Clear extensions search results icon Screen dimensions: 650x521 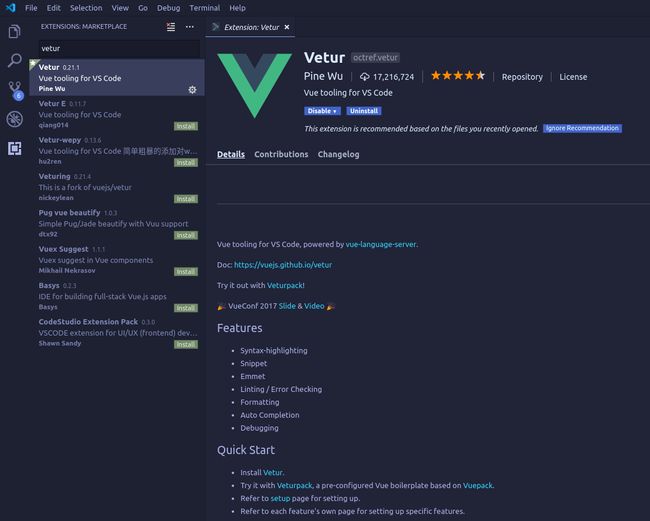[x=171, y=27]
